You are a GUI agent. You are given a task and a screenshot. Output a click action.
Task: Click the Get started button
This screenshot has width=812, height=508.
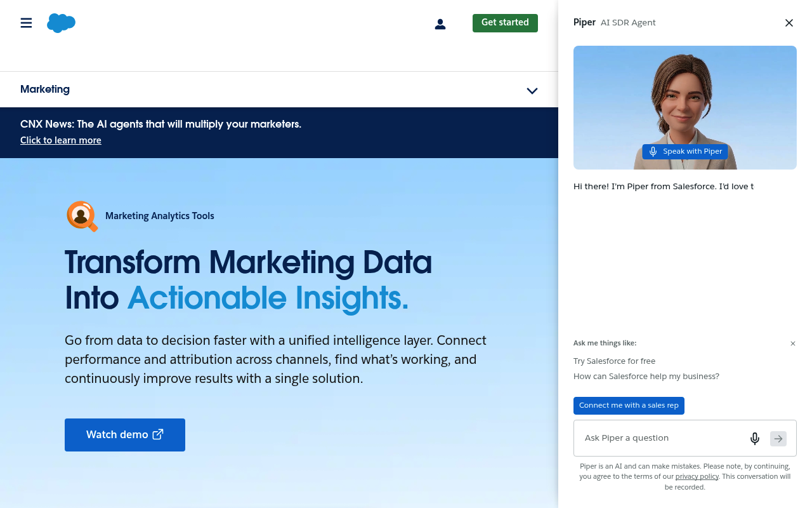505,23
